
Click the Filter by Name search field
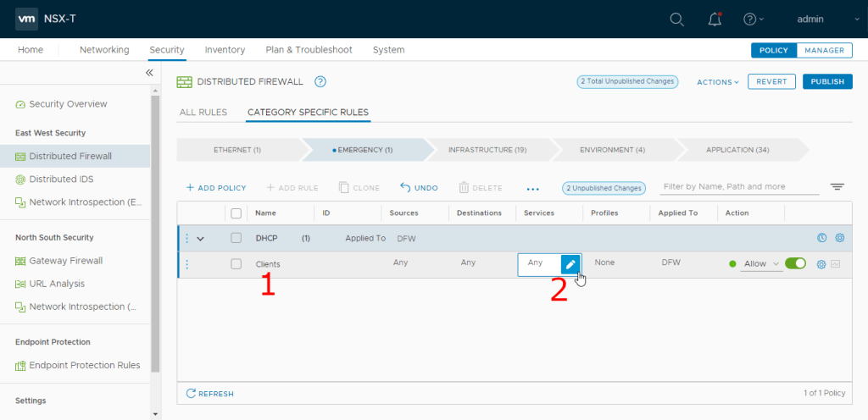point(739,186)
